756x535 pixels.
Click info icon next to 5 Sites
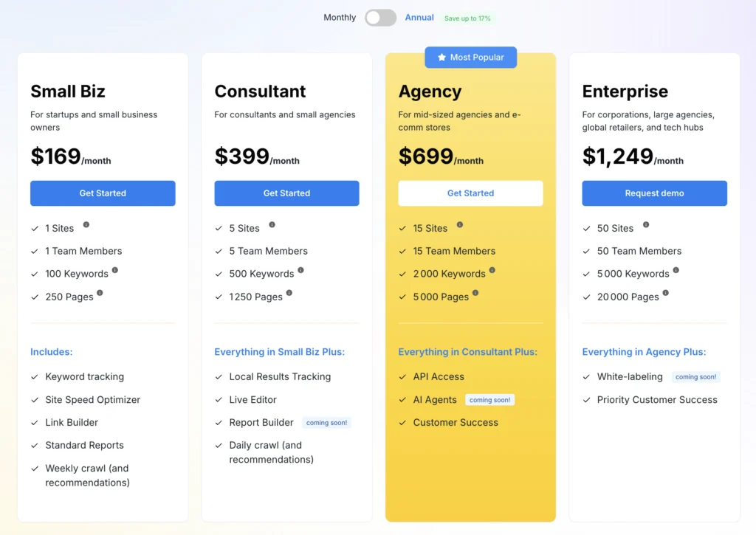272,224
